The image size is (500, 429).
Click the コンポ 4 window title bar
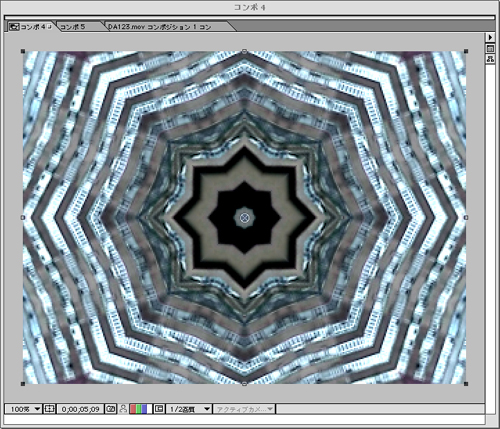click(250, 7)
